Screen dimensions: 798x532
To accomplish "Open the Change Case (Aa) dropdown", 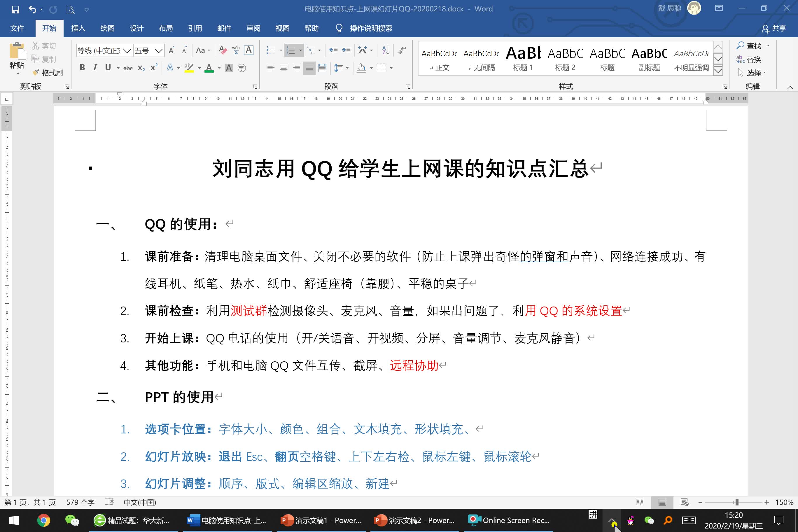I will coord(203,50).
